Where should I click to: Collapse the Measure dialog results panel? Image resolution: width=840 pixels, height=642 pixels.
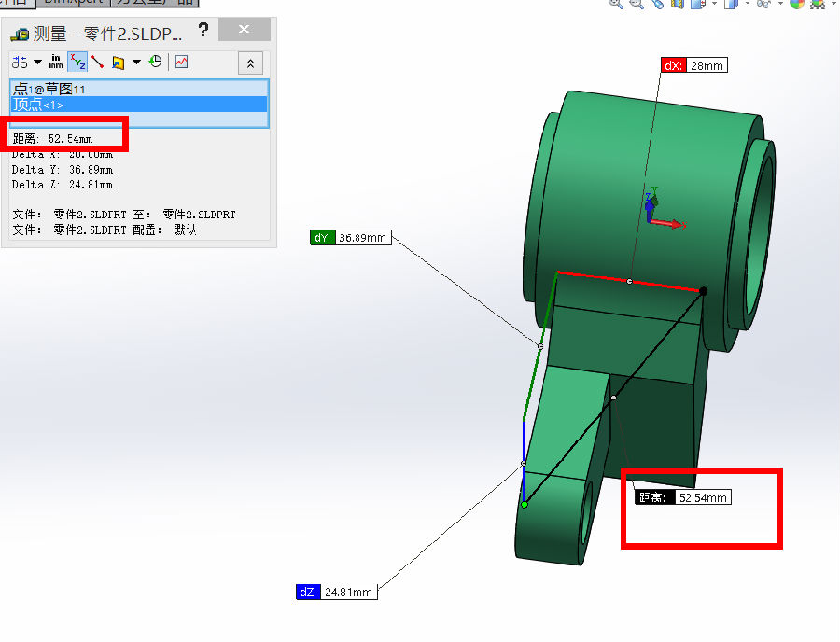(250, 63)
